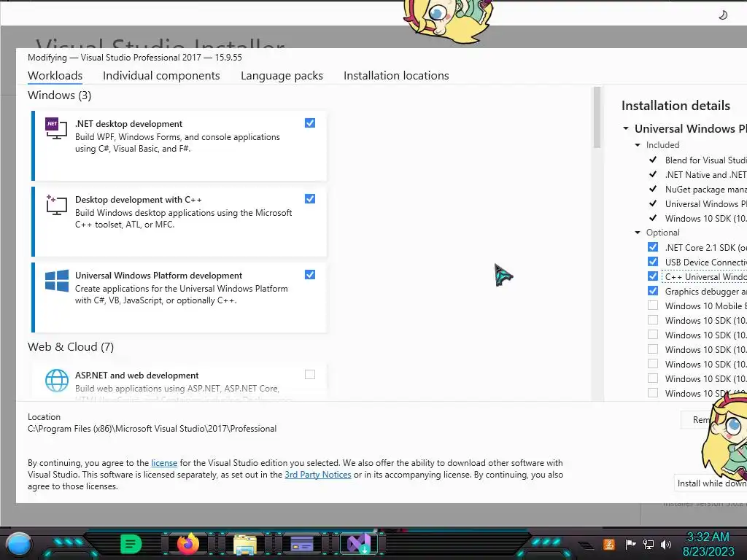The height and width of the screenshot is (560, 747).
Task: Click the 'Windows (3)' section heading
Action: 60,96
